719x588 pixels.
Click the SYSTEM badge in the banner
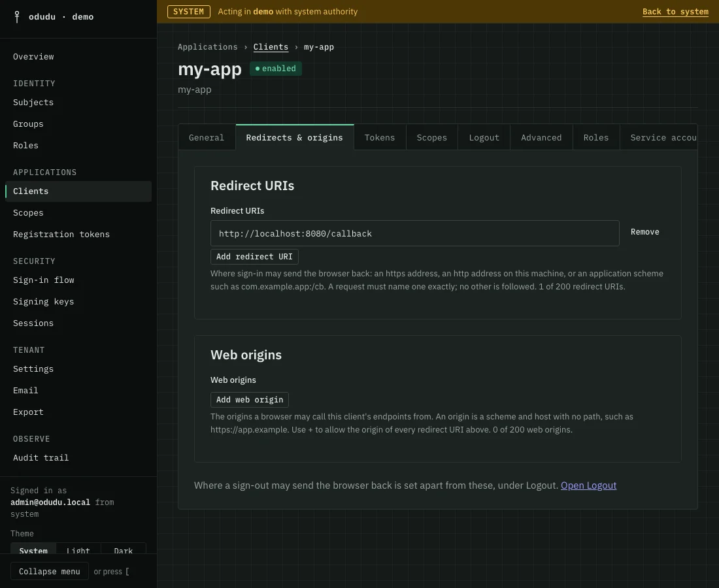tap(188, 12)
